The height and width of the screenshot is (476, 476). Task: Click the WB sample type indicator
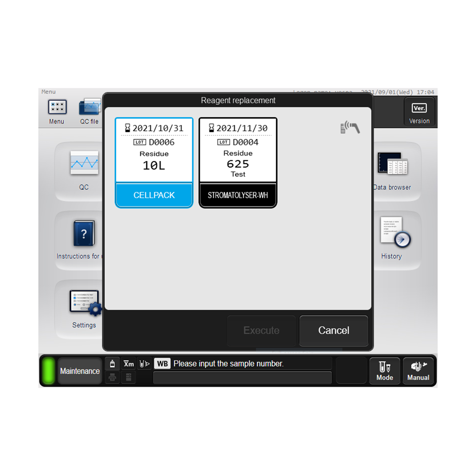(x=162, y=364)
